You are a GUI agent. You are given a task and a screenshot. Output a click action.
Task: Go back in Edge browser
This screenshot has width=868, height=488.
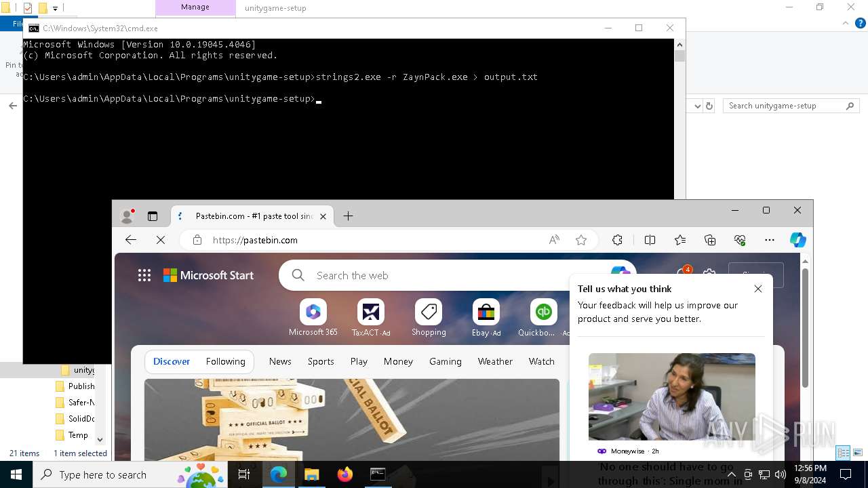point(131,240)
